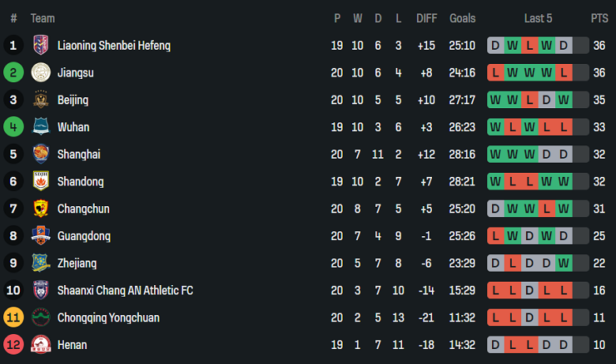616x364 pixels.
Task: Click the Guangdong team logo
Action: tap(40, 236)
